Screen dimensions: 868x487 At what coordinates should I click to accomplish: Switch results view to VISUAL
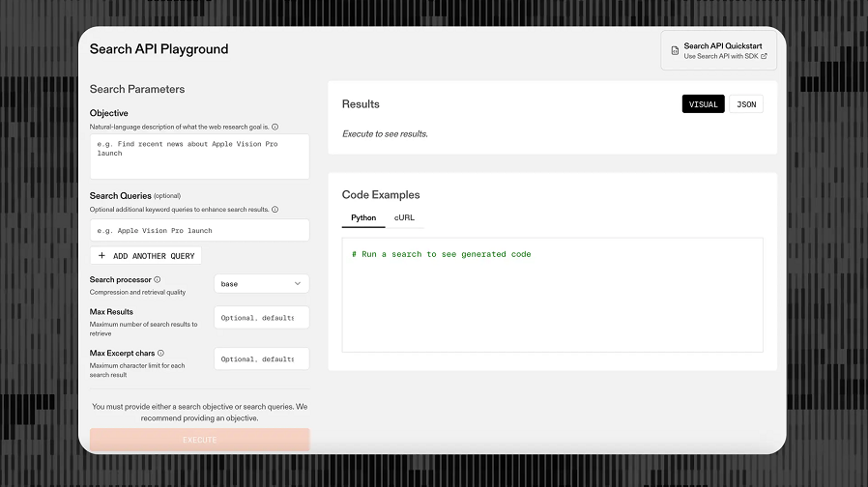tap(703, 104)
